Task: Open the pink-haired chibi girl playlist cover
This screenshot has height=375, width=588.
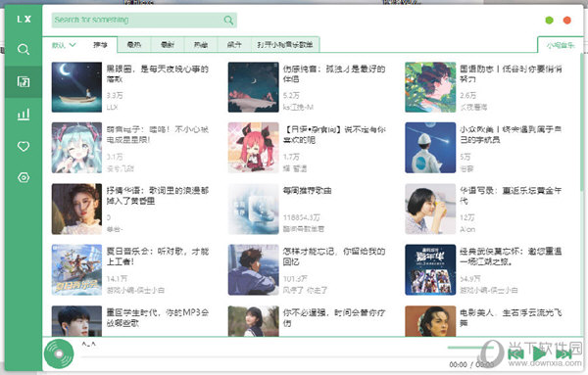Action: tap(254, 148)
